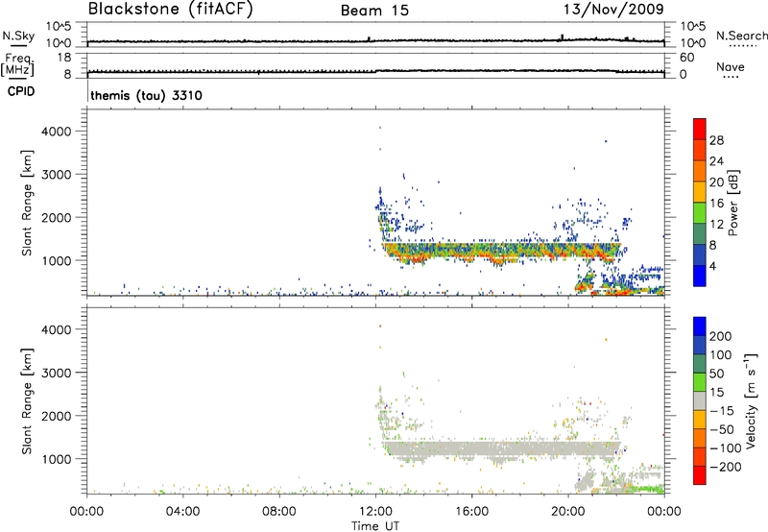Click the 'Blackstone (fitACF)' plot title
The width and height of the screenshot is (768, 532).
pyautogui.click(x=171, y=9)
